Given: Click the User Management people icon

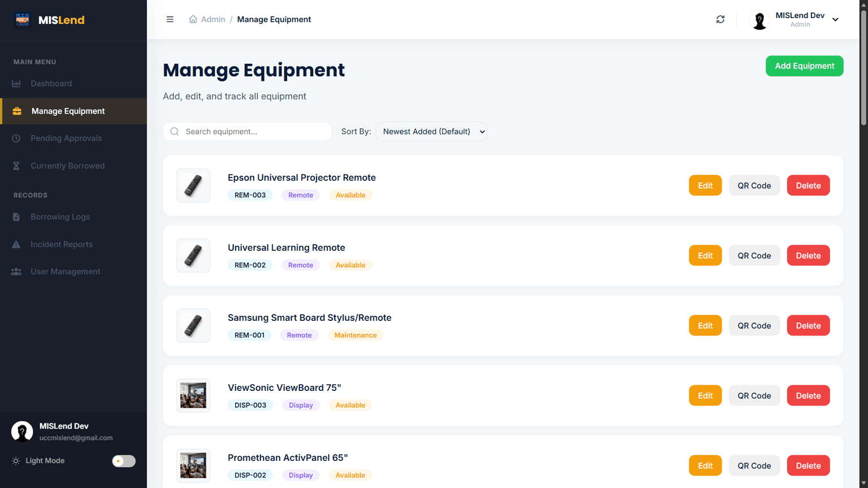Looking at the screenshot, I should click(16, 272).
